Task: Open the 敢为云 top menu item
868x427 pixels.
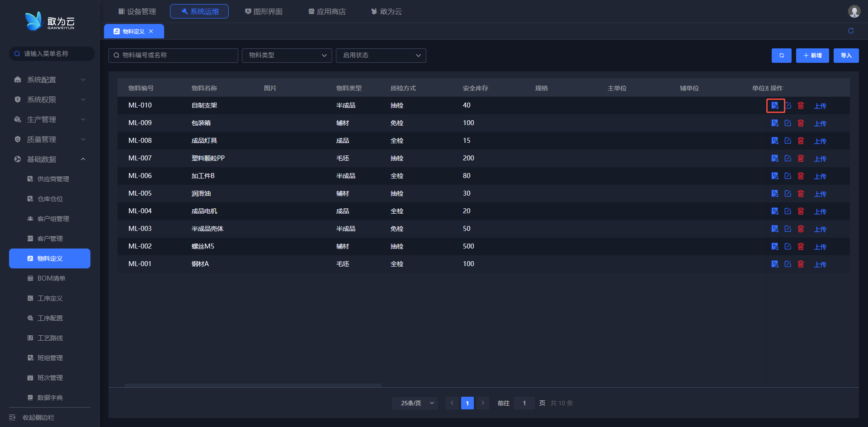Action: coord(387,11)
